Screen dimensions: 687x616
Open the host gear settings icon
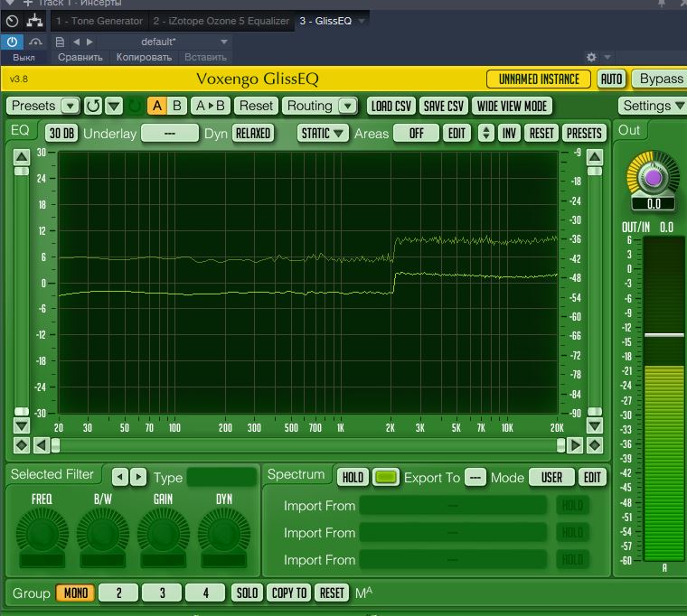click(591, 57)
